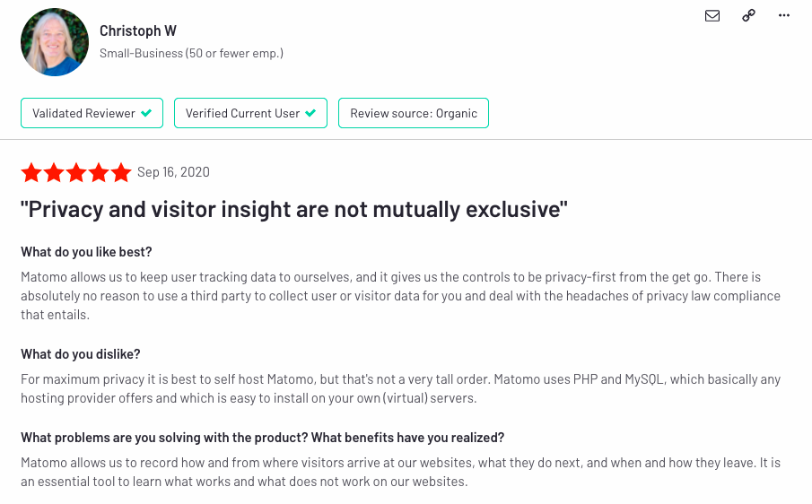Click the Validated Reviewer green checkmark
This screenshot has height=504, width=812.
pos(146,113)
